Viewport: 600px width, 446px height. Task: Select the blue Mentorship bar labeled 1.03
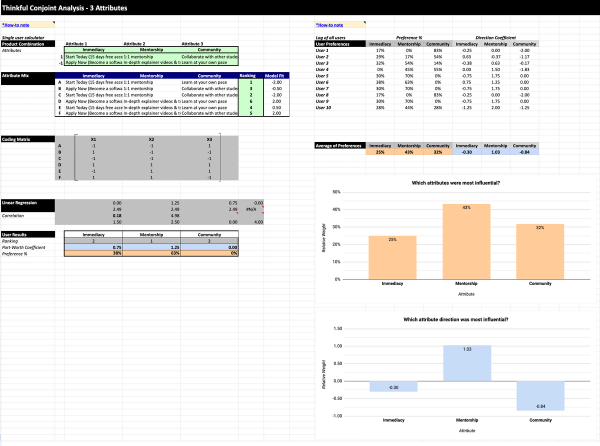467,363
